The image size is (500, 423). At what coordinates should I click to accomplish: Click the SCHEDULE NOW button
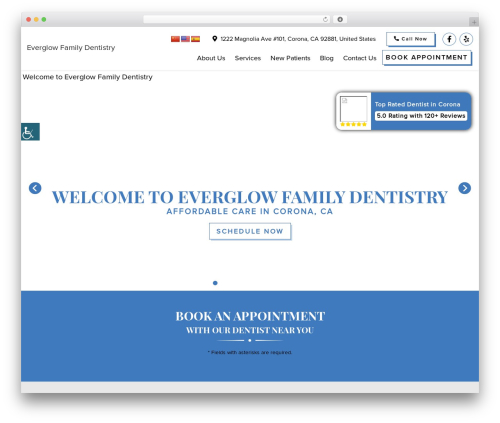coord(250,231)
